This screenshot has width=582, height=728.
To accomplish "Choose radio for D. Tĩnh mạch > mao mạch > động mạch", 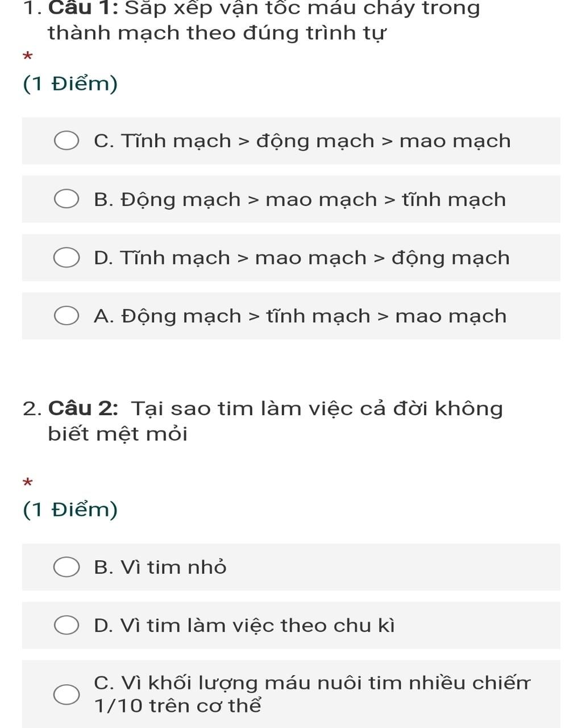I will pyautogui.click(x=66, y=258).
